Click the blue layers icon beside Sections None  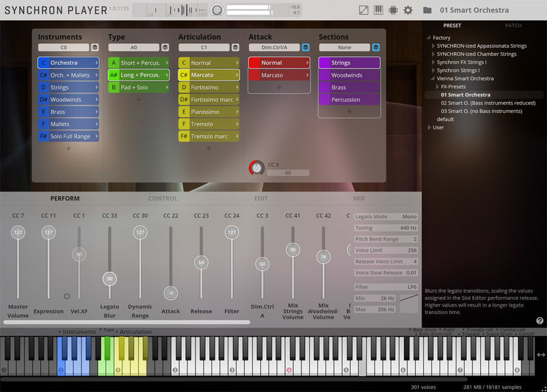[x=376, y=47]
